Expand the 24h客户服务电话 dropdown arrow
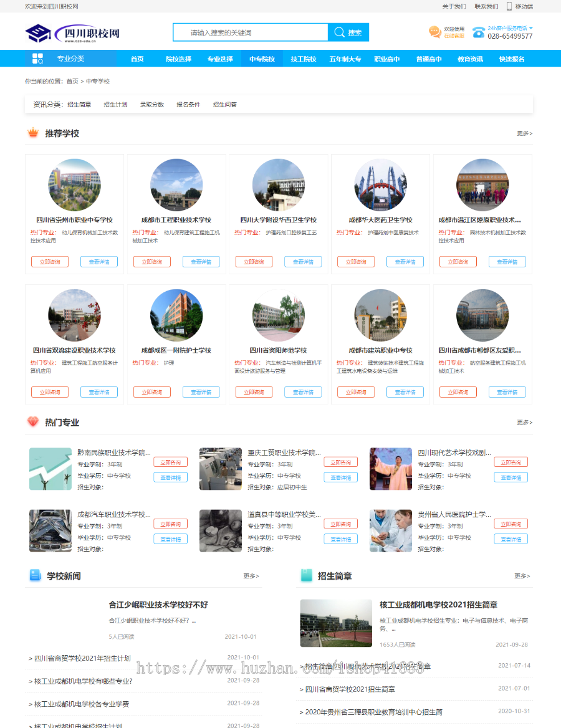The image size is (561, 728). point(531,28)
